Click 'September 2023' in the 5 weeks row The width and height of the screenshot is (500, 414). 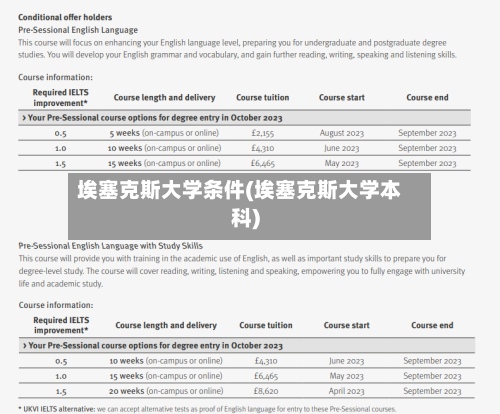coord(427,133)
